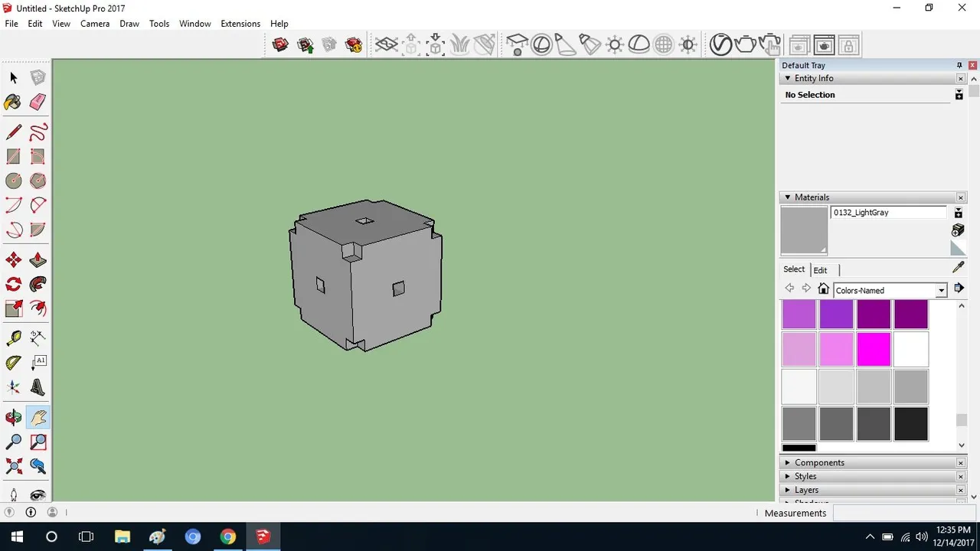The height and width of the screenshot is (551, 980).
Task: Open File Explorer from the taskbar
Action: (x=122, y=536)
